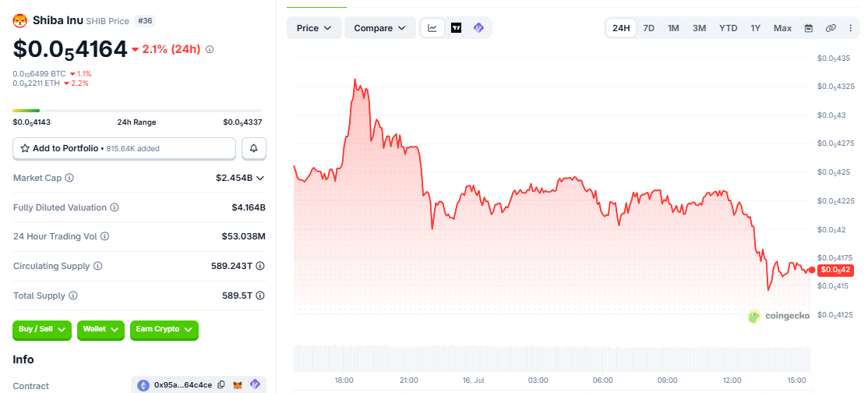Click the $4.164B valuation value
This screenshot has height=393, width=868.
pos(249,207)
